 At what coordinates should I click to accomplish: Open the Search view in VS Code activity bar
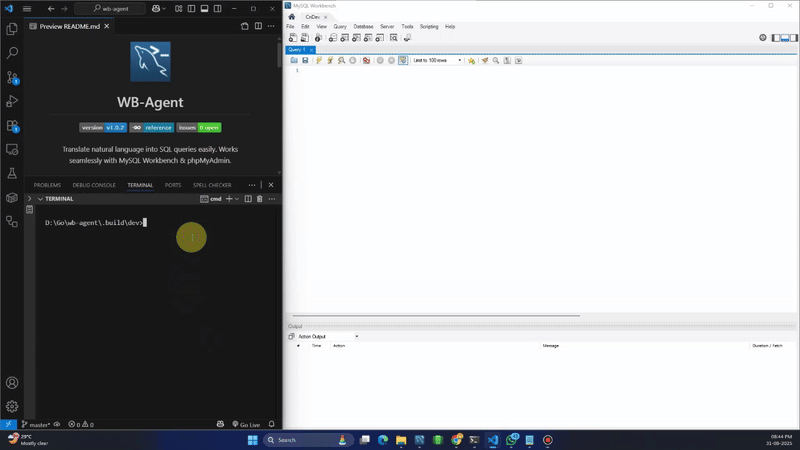pos(12,53)
